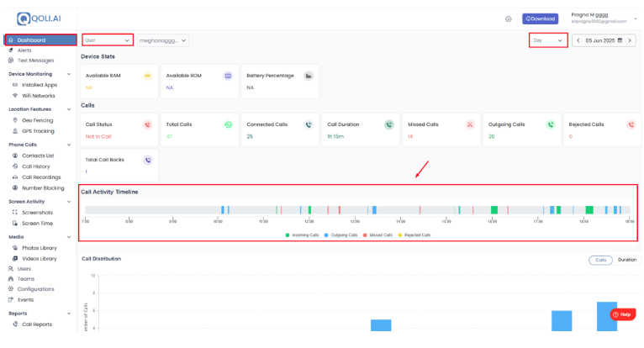
Task: Click the Download button
Action: pyautogui.click(x=540, y=18)
